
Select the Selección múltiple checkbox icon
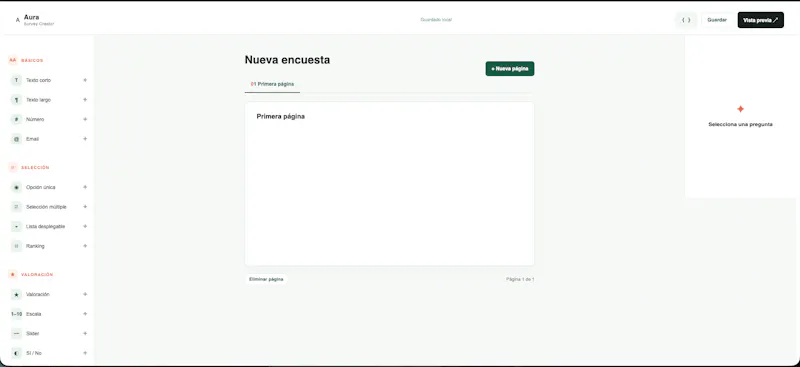[16, 207]
